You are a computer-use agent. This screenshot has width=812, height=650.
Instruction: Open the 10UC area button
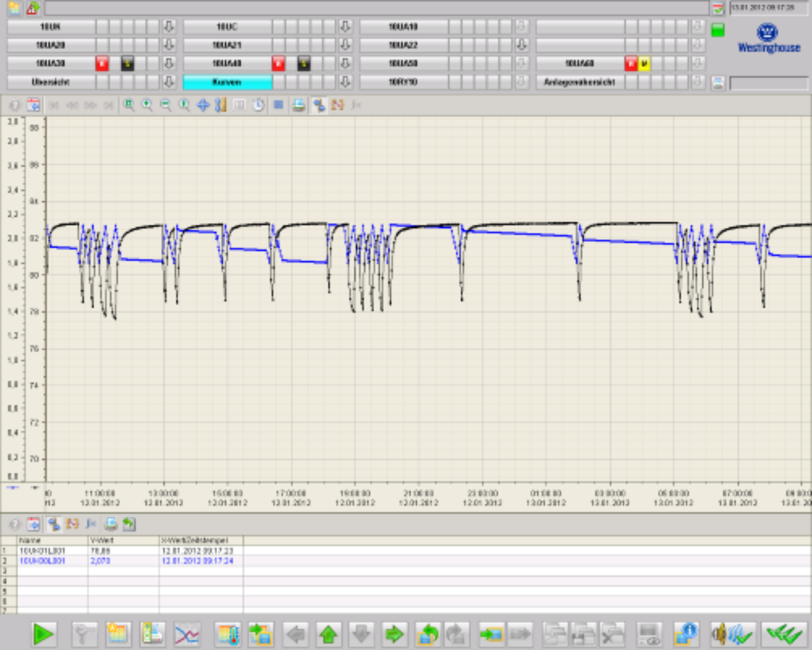coord(227,27)
